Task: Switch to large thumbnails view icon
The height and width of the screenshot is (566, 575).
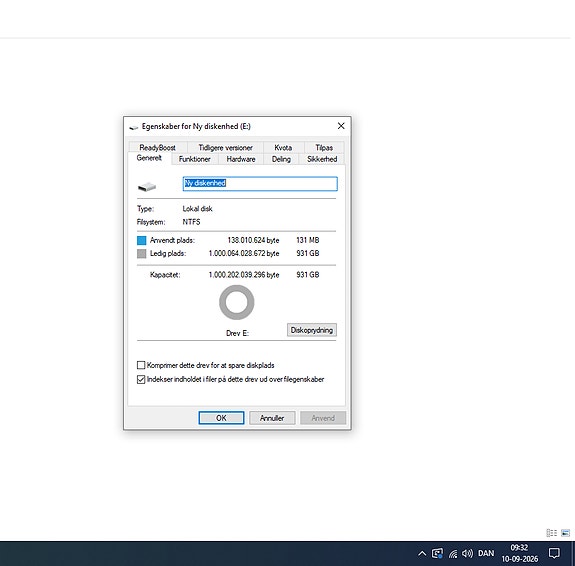Action: pyautogui.click(x=565, y=533)
